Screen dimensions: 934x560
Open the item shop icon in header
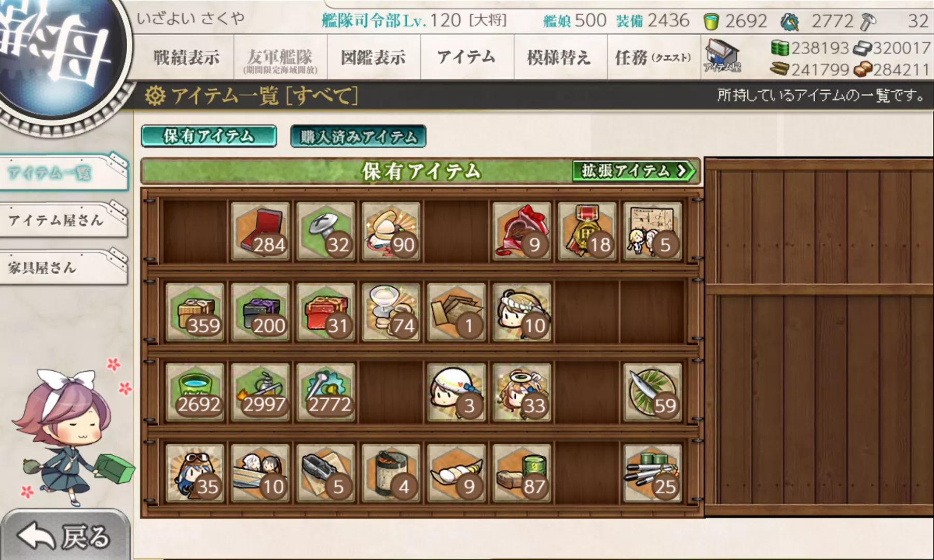(722, 56)
